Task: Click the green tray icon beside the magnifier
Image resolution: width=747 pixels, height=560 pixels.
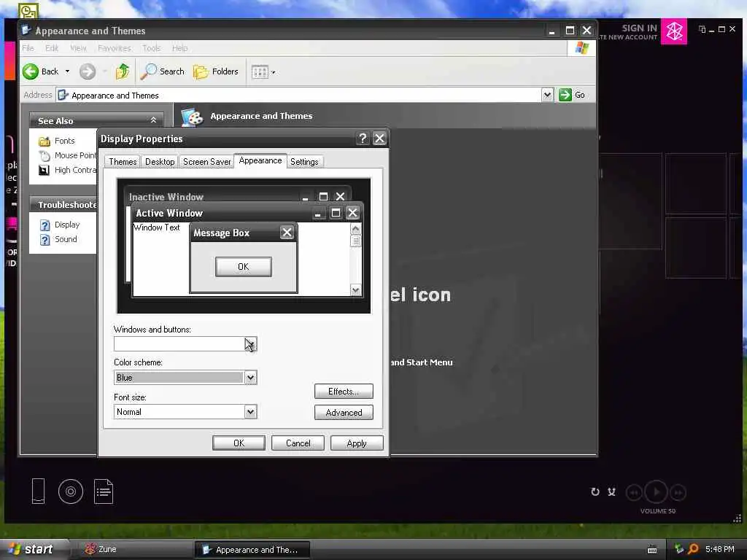Action: [x=679, y=549]
